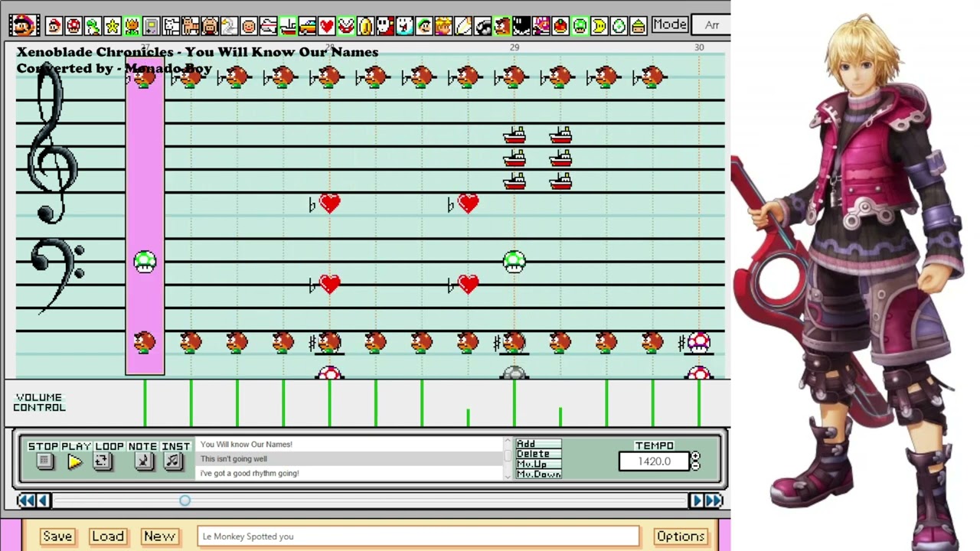
Task: Select song 'i've got a good rhythm going!'
Action: coord(350,473)
